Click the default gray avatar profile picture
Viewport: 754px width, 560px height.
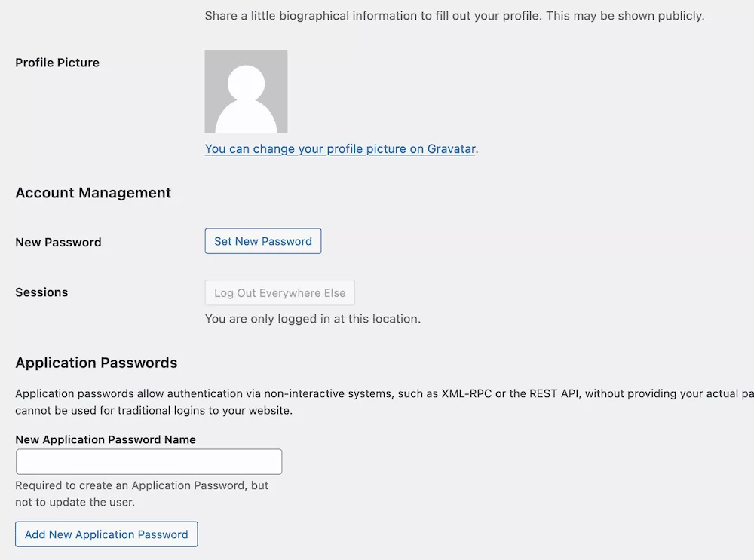coord(246,91)
